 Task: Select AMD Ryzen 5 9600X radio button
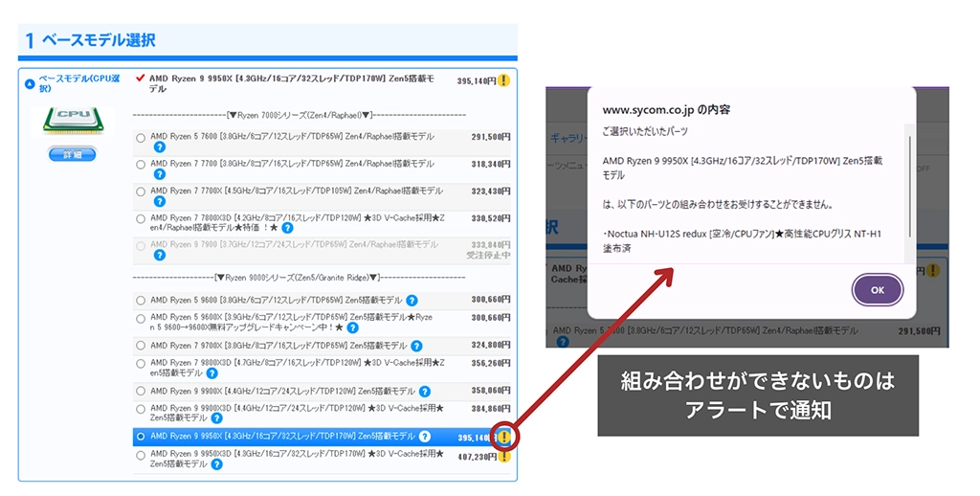(141, 319)
